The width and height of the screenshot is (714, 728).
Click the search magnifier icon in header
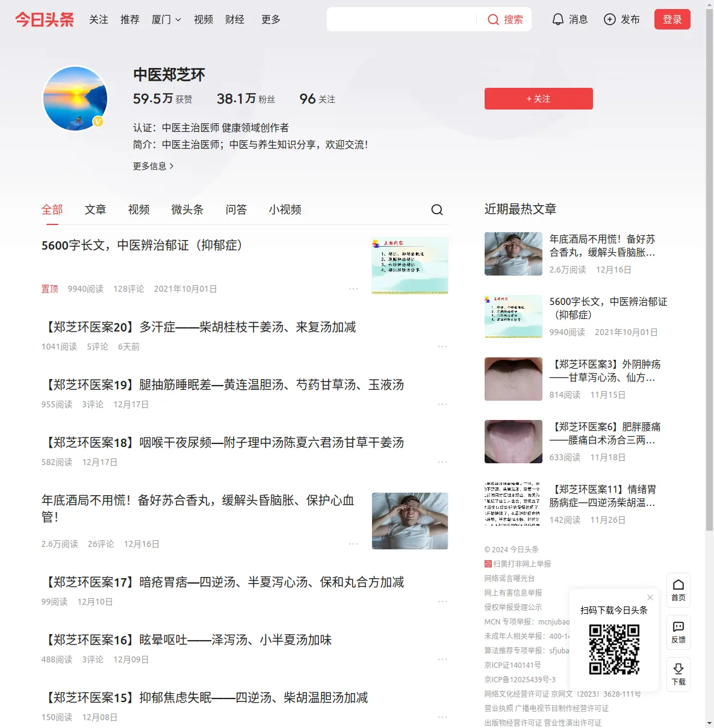(493, 20)
